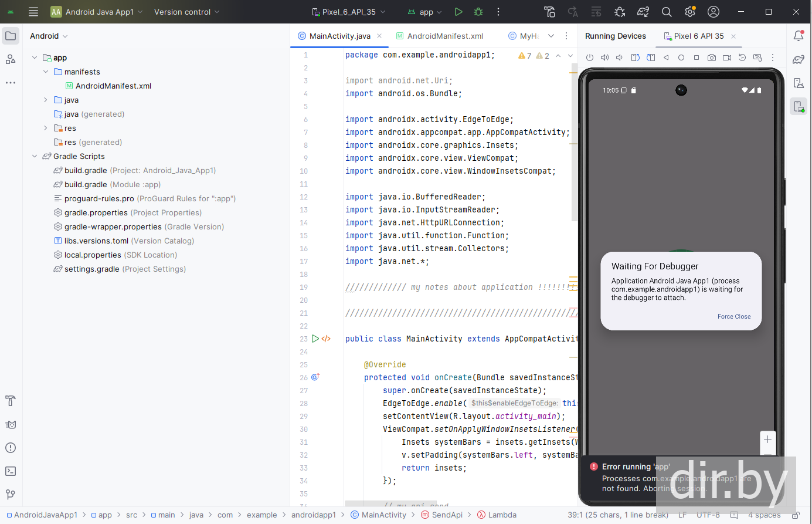Screen dimensions: 812x524
Task: Toggle Project tool window folder icon
Action: click(x=11, y=36)
